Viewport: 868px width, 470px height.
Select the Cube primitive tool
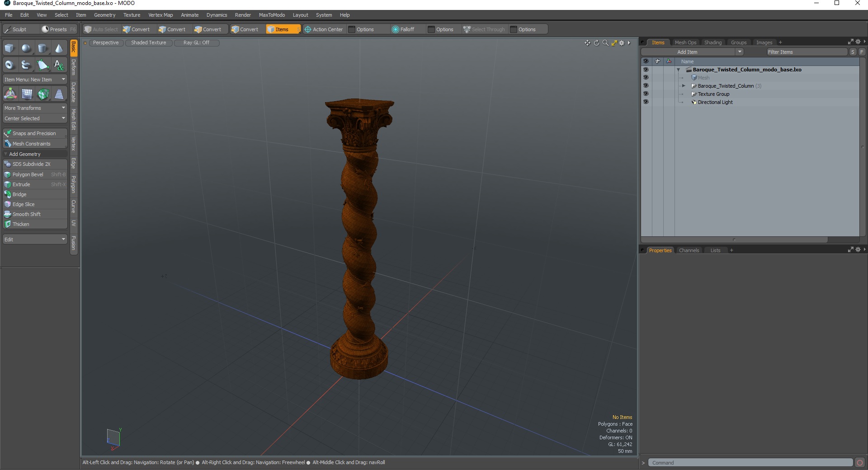(x=9, y=48)
